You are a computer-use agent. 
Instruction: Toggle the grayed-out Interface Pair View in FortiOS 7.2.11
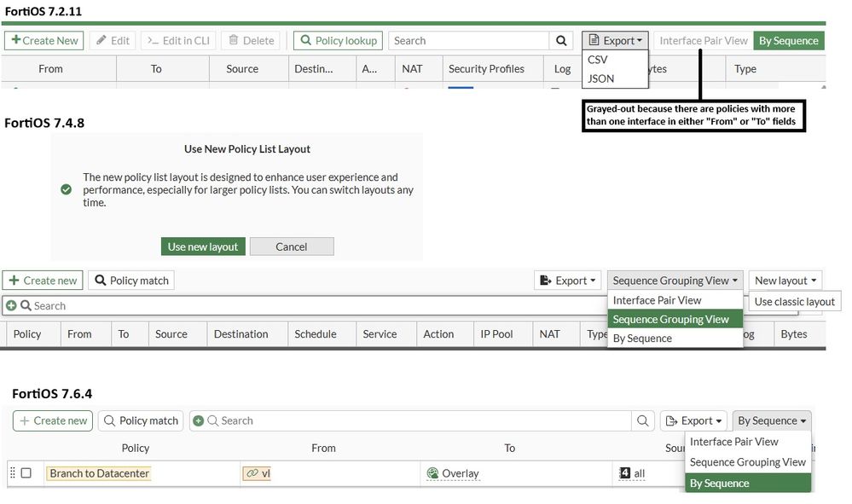tap(704, 41)
